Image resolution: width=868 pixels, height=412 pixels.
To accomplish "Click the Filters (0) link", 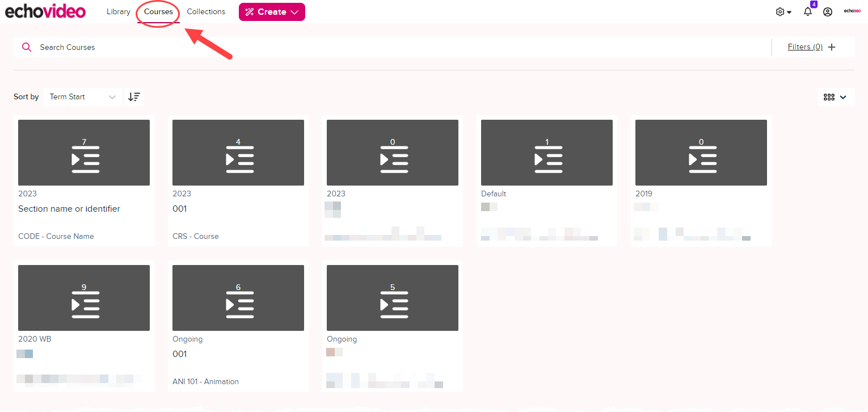I will pos(804,47).
